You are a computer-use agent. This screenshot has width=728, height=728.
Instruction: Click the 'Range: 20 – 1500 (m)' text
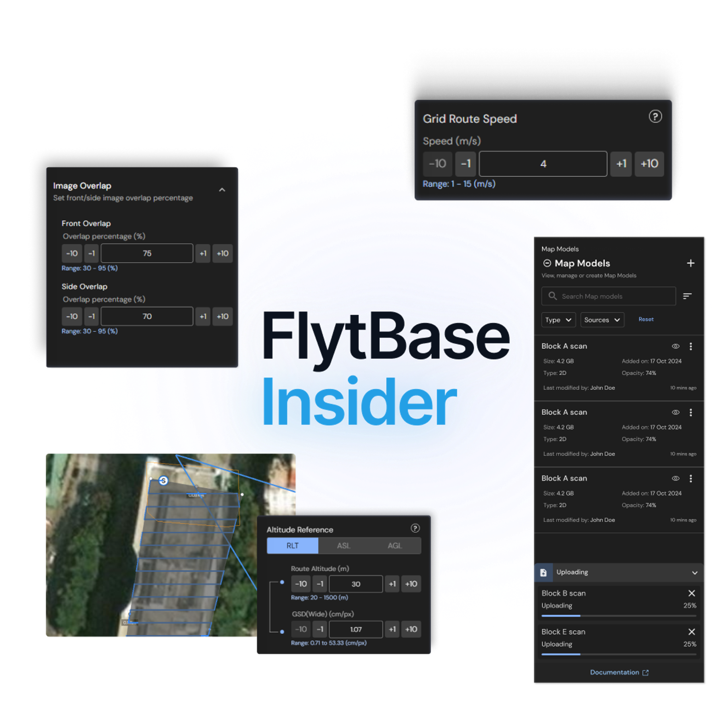tap(319, 598)
